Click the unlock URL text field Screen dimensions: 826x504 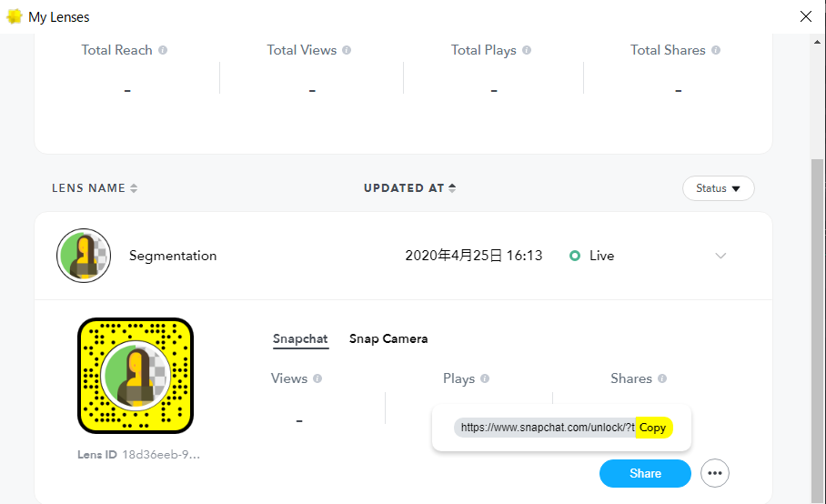(546, 428)
